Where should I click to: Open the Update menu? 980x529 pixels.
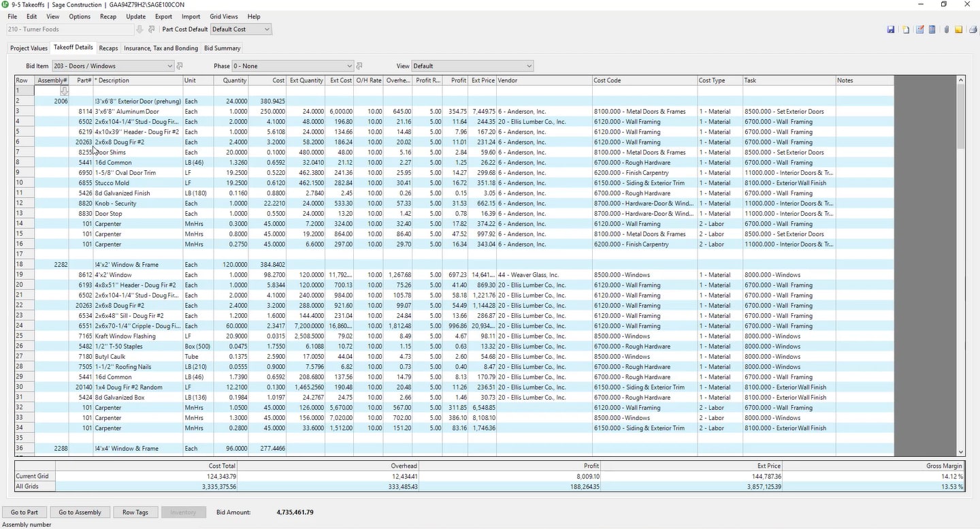(136, 16)
